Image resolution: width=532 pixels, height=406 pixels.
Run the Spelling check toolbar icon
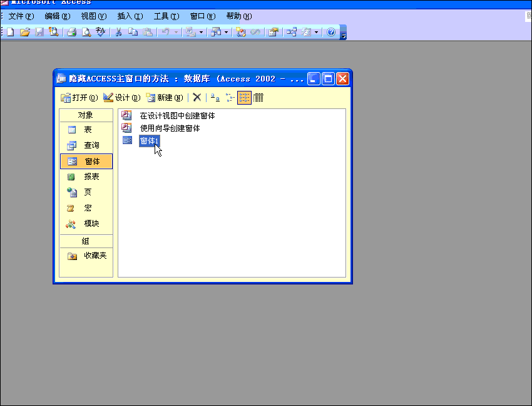tap(100, 33)
